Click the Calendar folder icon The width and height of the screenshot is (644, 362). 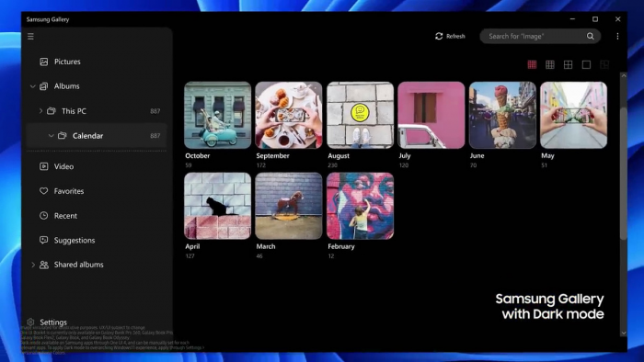point(62,136)
